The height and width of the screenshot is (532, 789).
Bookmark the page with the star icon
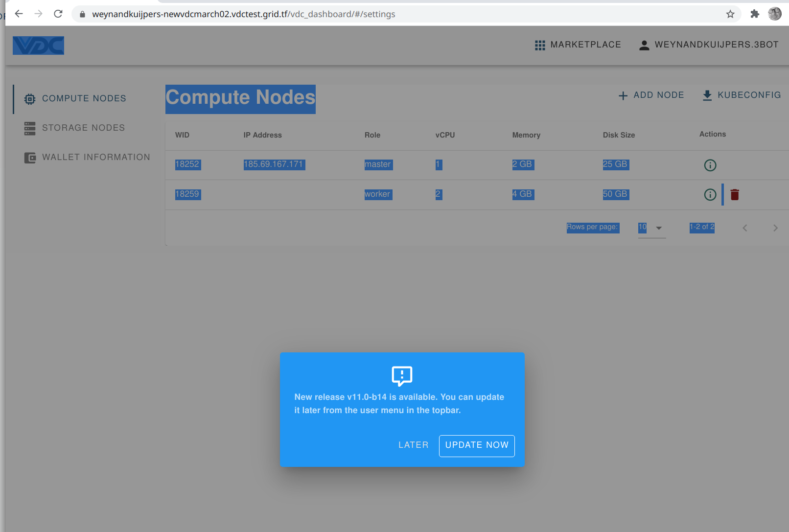pos(730,14)
